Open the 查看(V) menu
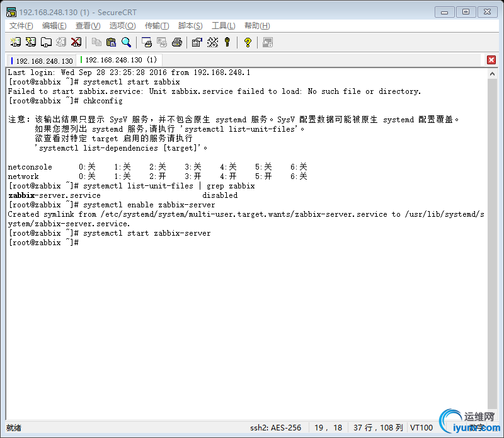Viewport: 504px width, 438px height. [88, 26]
